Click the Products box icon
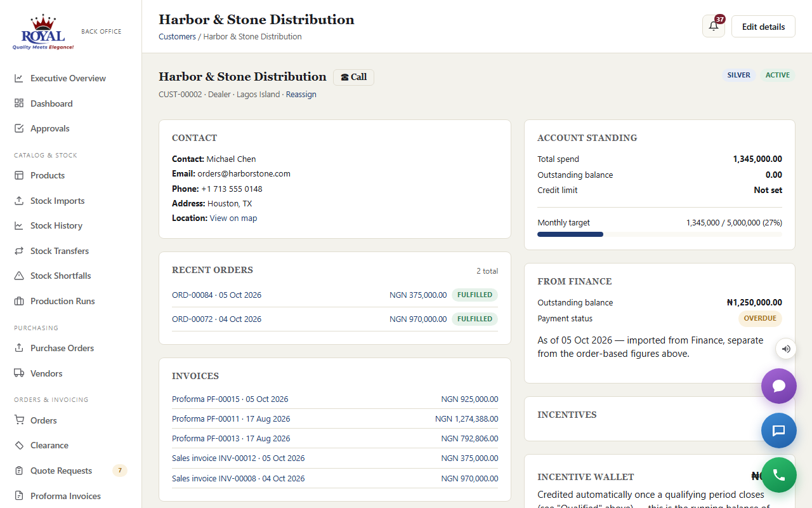This screenshot has height=508, width=812. [x=19, y=175]
